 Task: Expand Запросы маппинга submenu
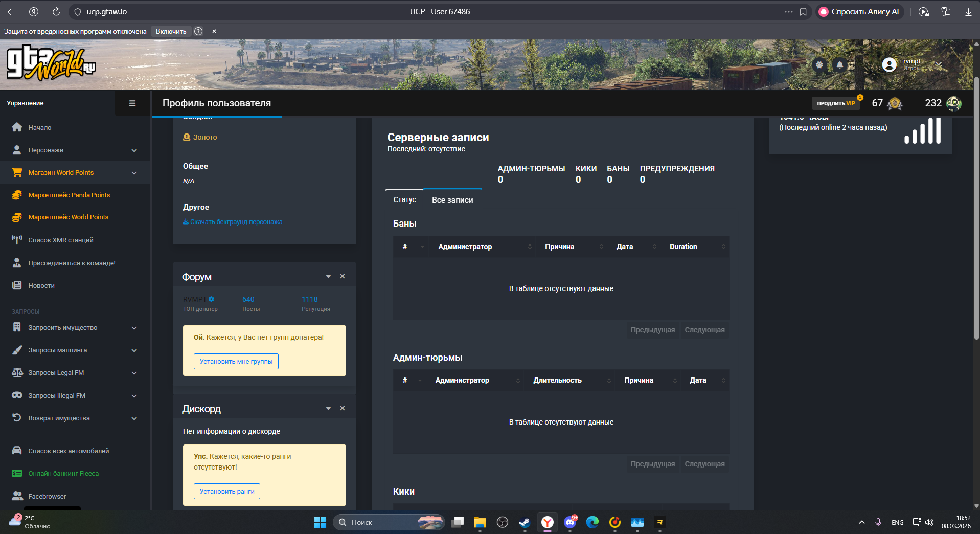coord(75,350)
